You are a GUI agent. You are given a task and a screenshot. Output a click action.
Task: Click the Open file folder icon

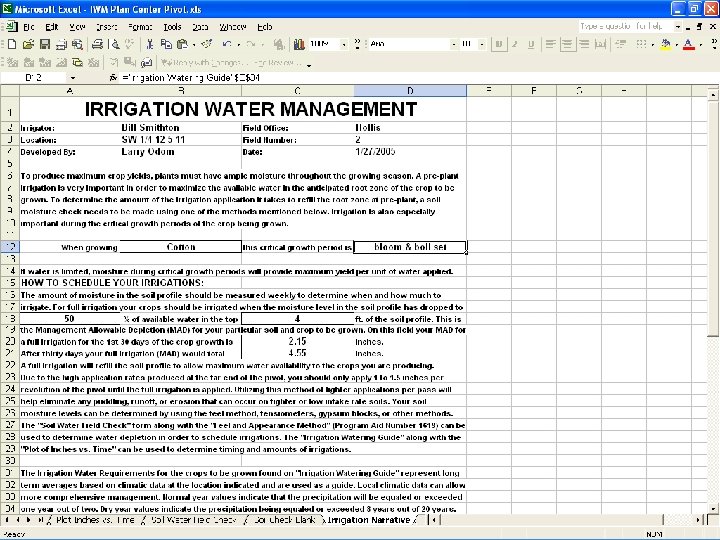point(28,44)
